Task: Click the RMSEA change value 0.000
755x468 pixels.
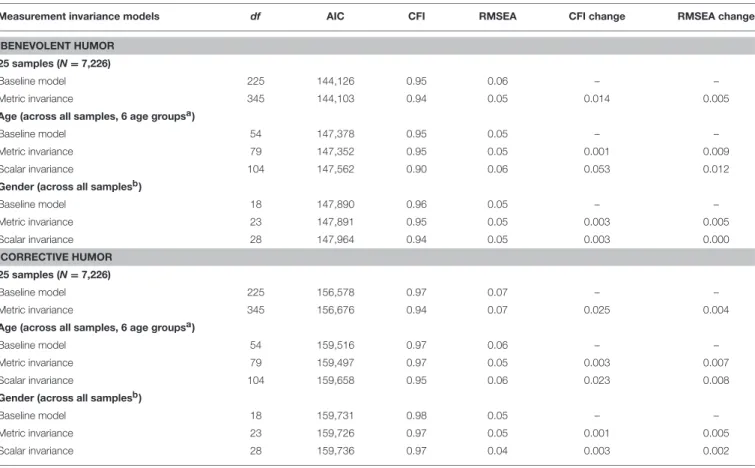Action: point(716,239)
